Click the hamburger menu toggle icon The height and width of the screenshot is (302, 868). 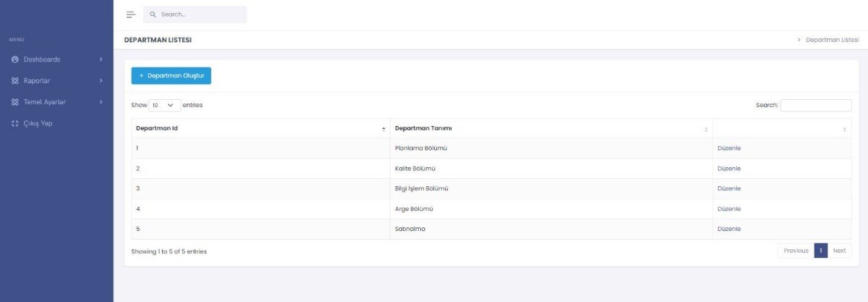(x=131, y=14)
